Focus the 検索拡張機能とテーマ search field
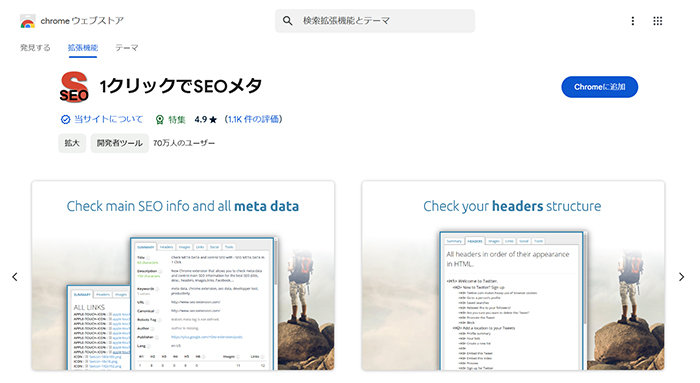 (x=375, y=21)
